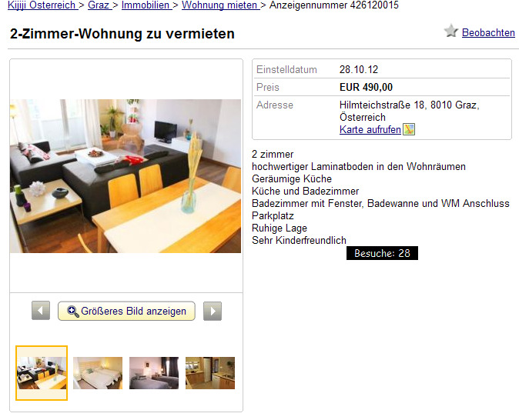Viewport: 519px width, 420px height.
Task: Open the Wohnung mieten breadcrumb link
Action: pyautogui.click(x=219, y=5)
